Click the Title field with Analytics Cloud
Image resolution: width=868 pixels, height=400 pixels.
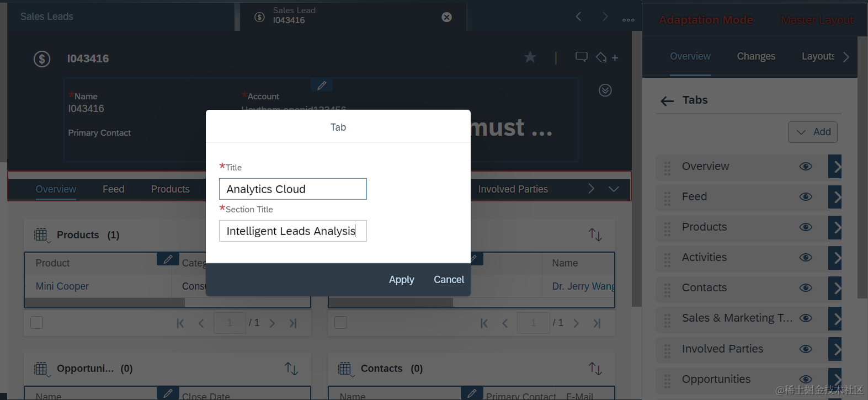[293, 189]
